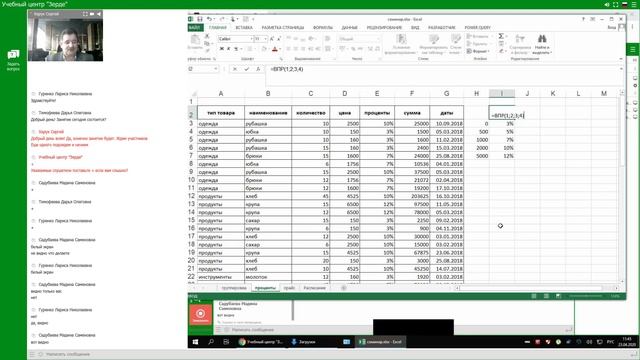Open Find and Select binoculars
The width and height of the screenshot is (640, 360).
tap(542, 44)
